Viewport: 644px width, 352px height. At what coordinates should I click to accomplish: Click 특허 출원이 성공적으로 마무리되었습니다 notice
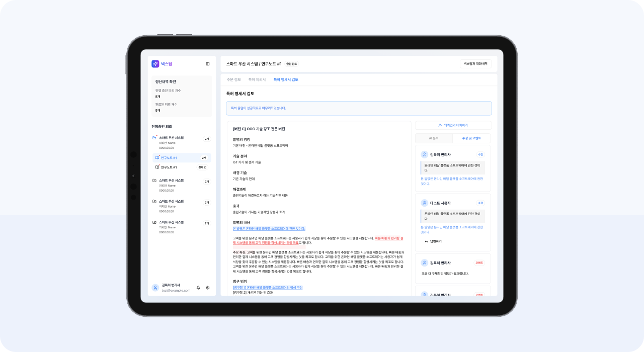[x=359, y=108]
